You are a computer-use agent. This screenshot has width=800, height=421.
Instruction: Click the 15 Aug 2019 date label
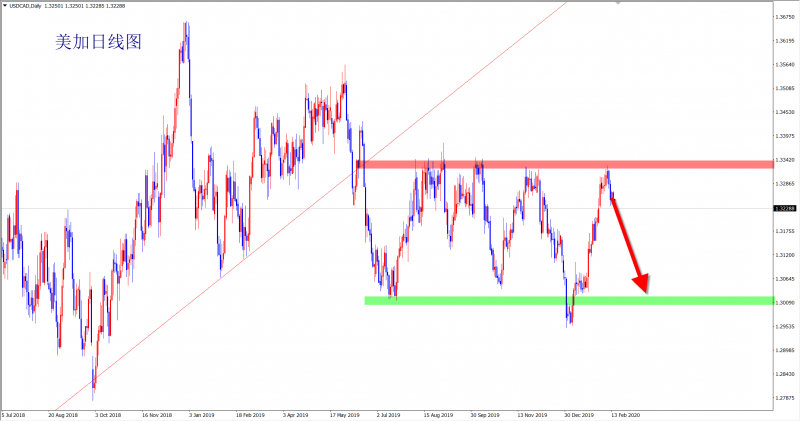coord(439,413)
